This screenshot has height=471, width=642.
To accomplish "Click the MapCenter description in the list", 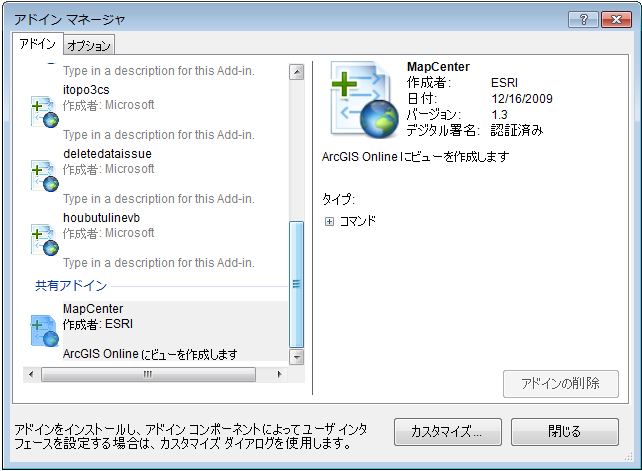I will tap(150, 354).
